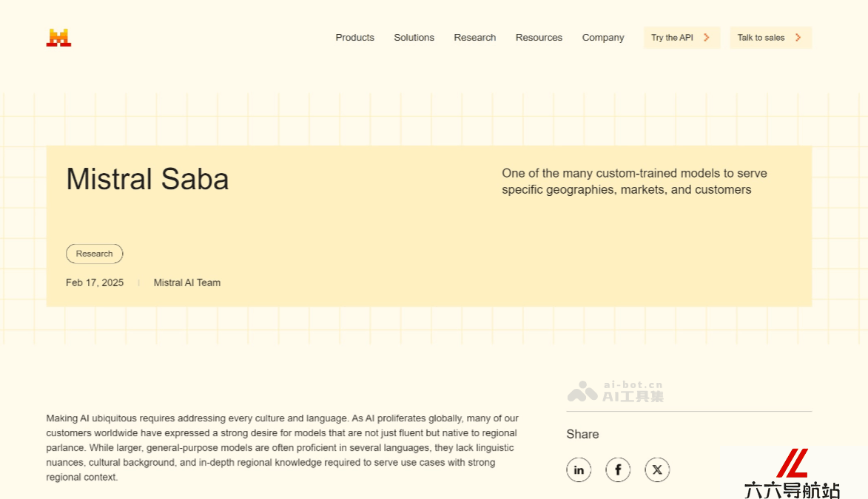Open the Company menu item
The width and height of the screenshot is (868, 499).
[x=603, y=38]
